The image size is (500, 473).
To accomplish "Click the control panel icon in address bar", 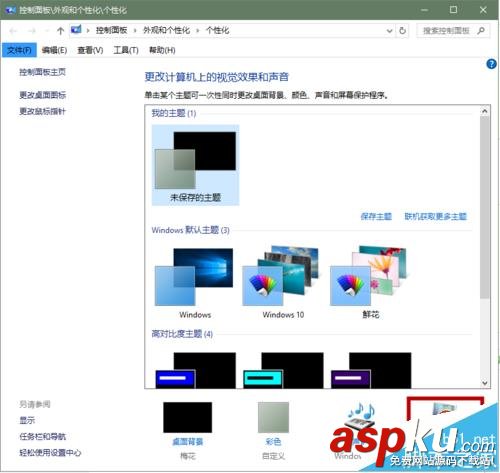I will (x=76, y=30).
